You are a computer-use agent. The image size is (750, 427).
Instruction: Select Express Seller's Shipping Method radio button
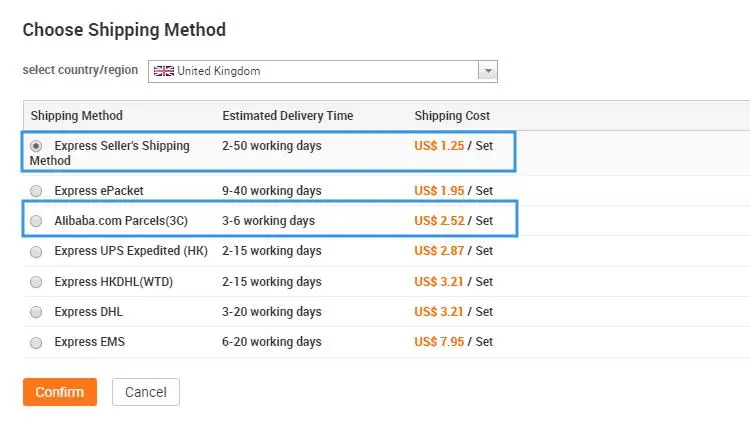coord(37,146)
